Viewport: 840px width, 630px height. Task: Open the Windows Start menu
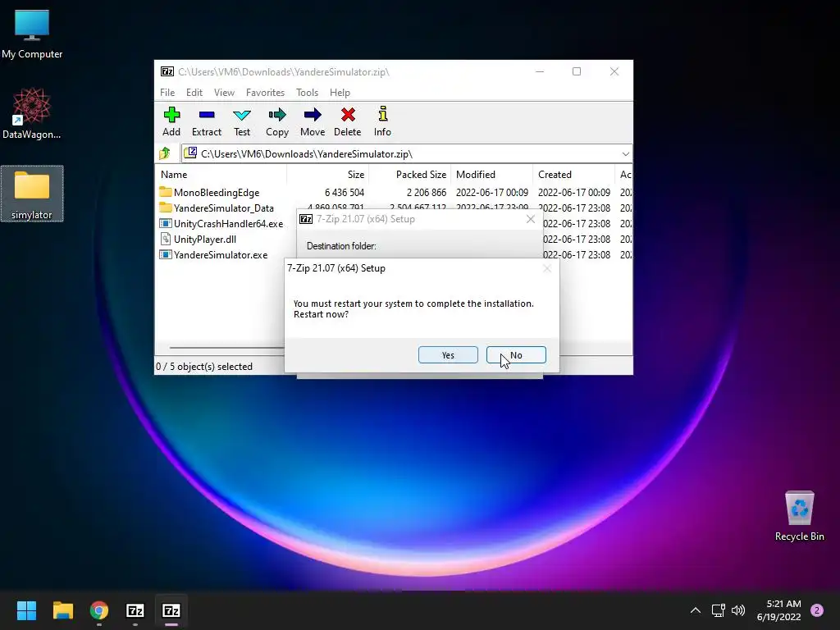26,610
